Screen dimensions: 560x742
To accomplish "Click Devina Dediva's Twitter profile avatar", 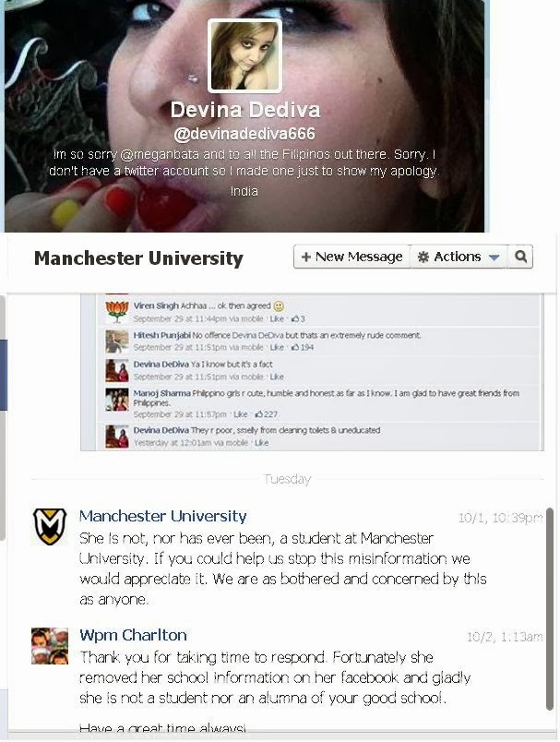I will (244, 56).
